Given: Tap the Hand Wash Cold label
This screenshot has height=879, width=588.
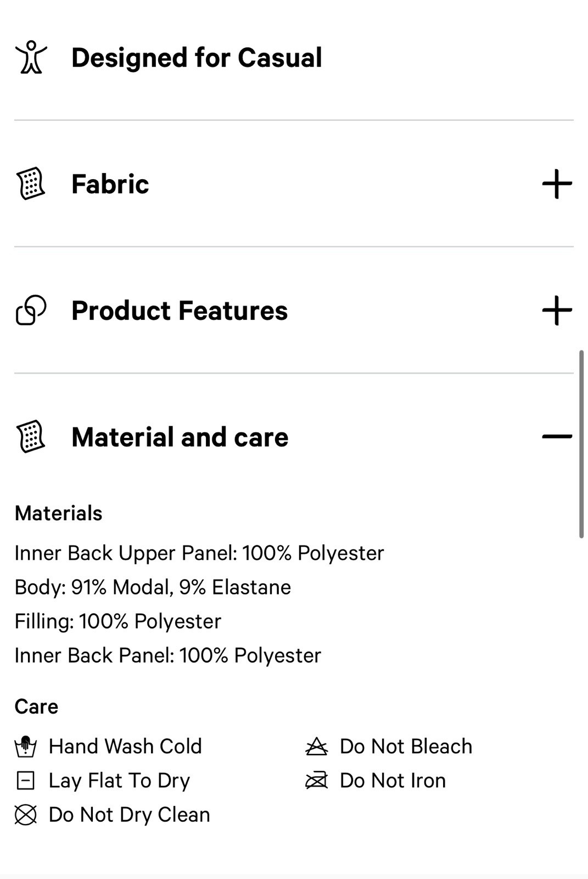Looking at the screenshot, I should pos(125,746).
